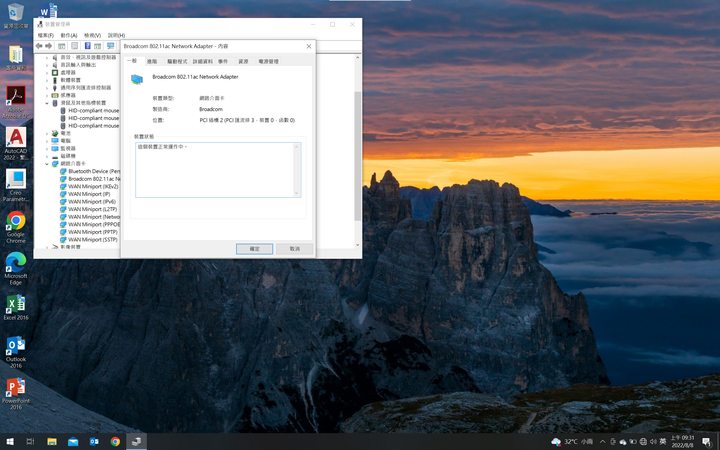Viewport: 720px width, 450px height.
Task: Open Outlook 2016 from the desktop
Action: pos(16,346)
